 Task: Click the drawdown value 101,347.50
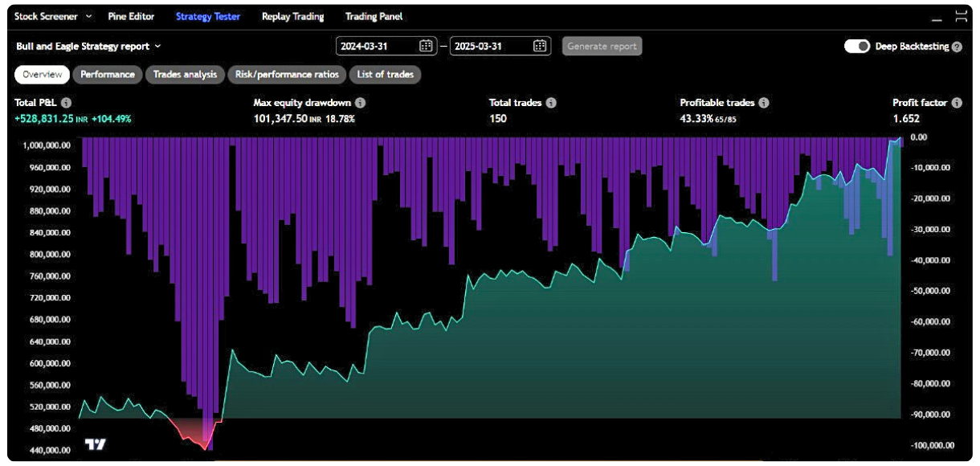(x=280, y=119)
